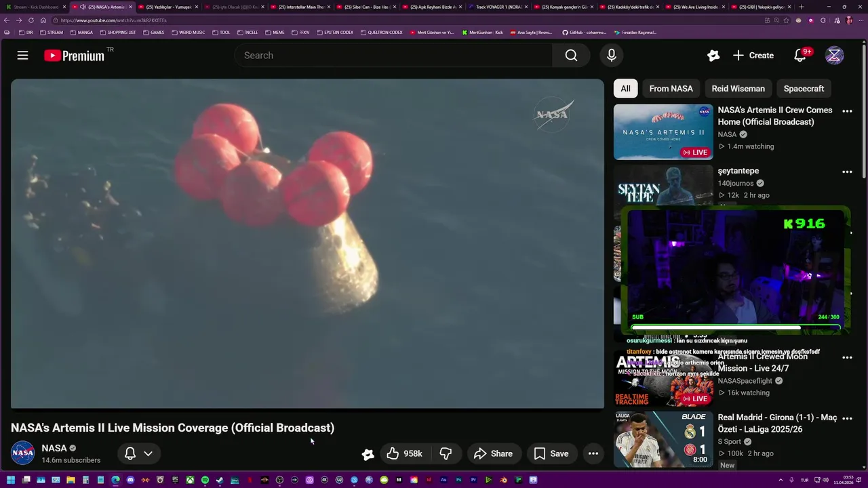The image size is (868, 488).
Task: Open Real Madrid - Girona (1-1) video title
Action: tap(777, 424)
